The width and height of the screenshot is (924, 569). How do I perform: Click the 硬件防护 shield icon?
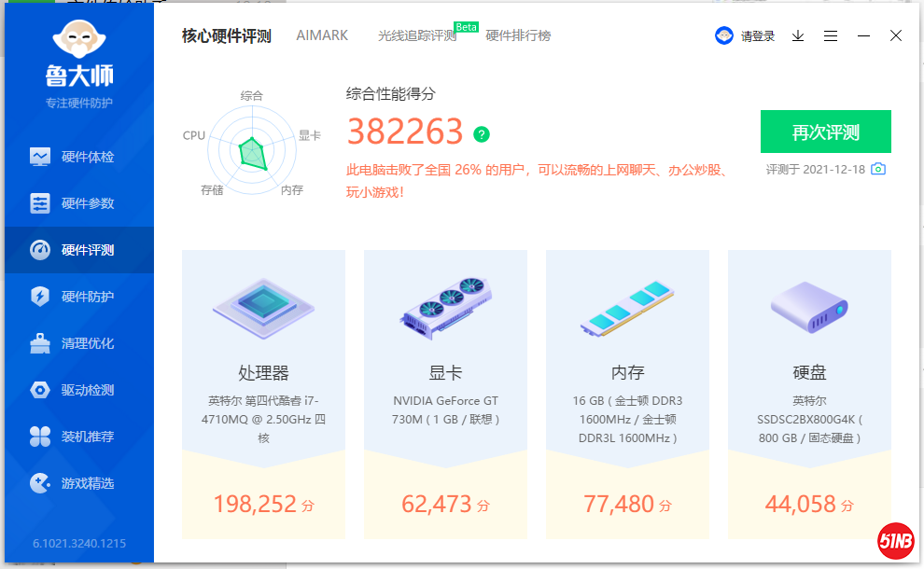pos(40,297)
